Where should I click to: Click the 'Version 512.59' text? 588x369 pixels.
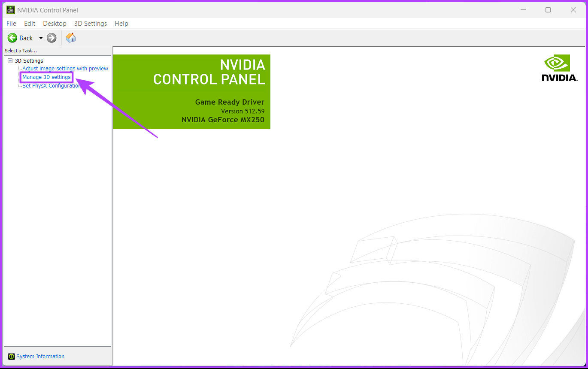[x=243, y=111]
